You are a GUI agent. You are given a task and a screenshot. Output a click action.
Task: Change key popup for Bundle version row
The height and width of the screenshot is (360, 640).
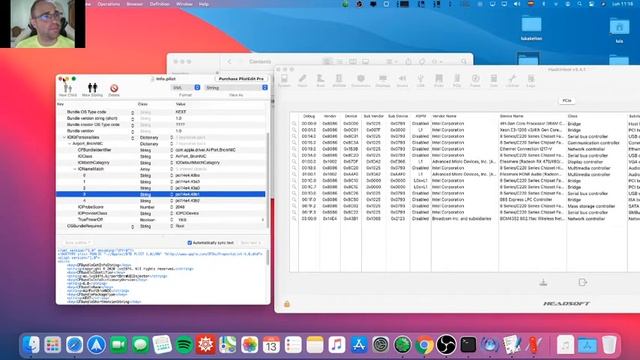133,131
